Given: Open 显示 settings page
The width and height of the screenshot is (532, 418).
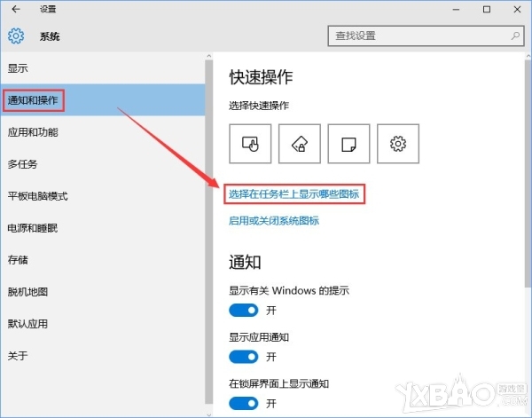Looking at the screenshot, I should 103,68.
